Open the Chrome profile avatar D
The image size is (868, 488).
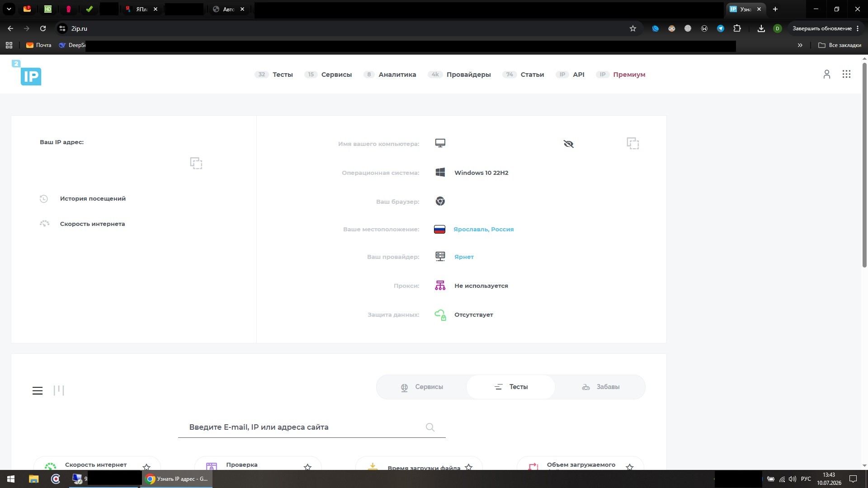tap(778, 28)
